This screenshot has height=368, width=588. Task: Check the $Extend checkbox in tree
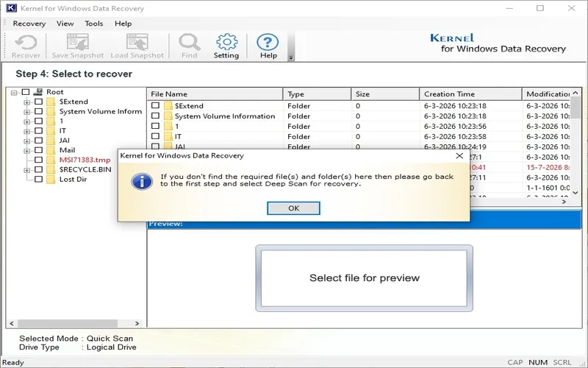coord(39,102)
